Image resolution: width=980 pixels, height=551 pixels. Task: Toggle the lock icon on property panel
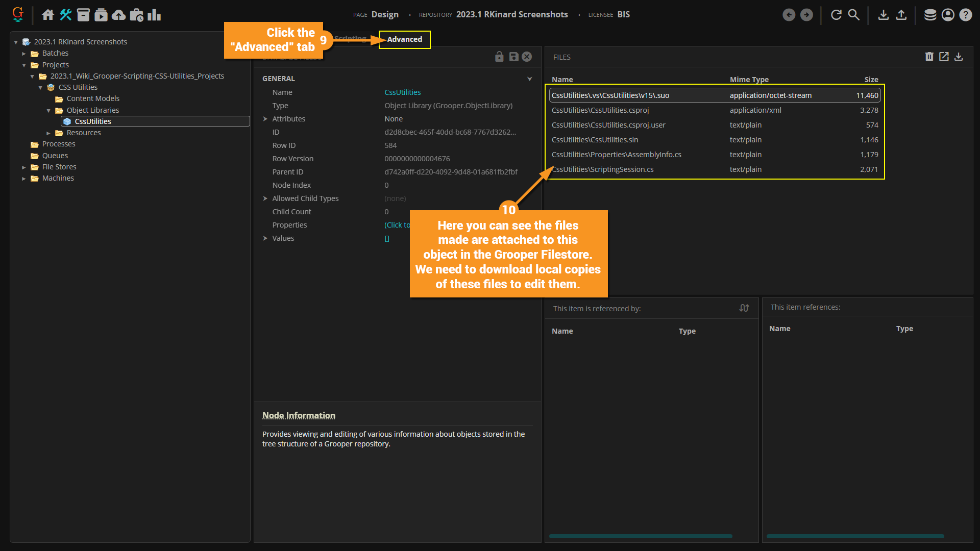point(499,57)
